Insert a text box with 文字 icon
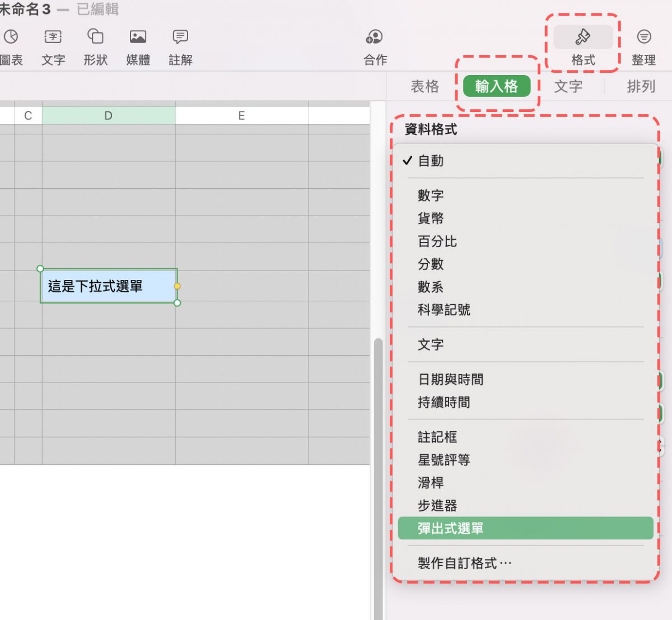This screenshot has width=672, height=620. 53,37
